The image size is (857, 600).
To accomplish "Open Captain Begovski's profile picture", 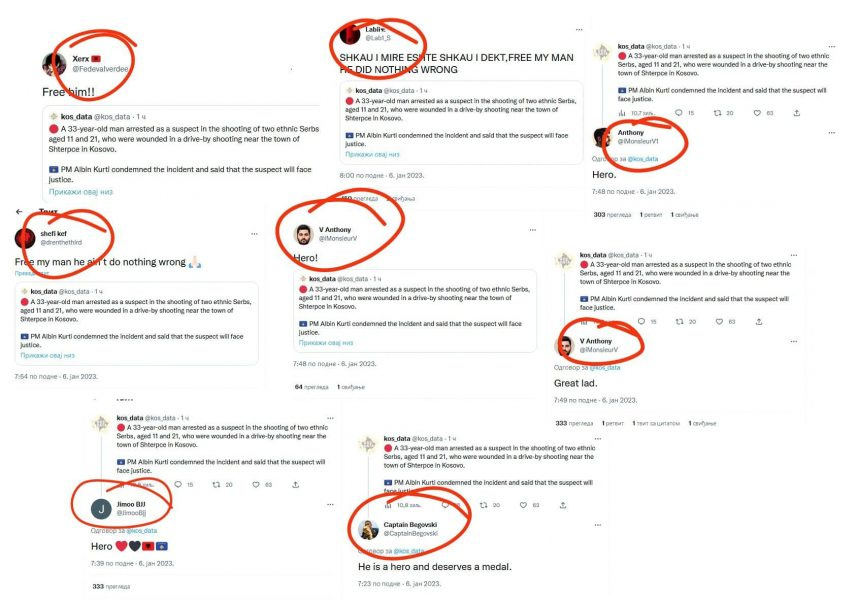I will pos(368,529).
